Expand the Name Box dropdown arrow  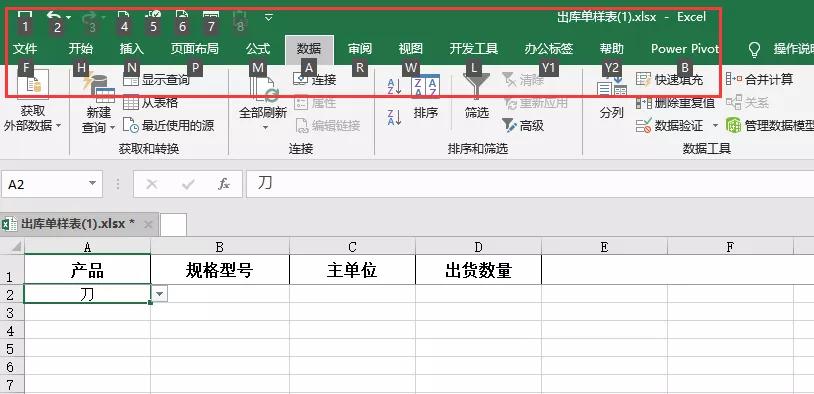(92, 183)
